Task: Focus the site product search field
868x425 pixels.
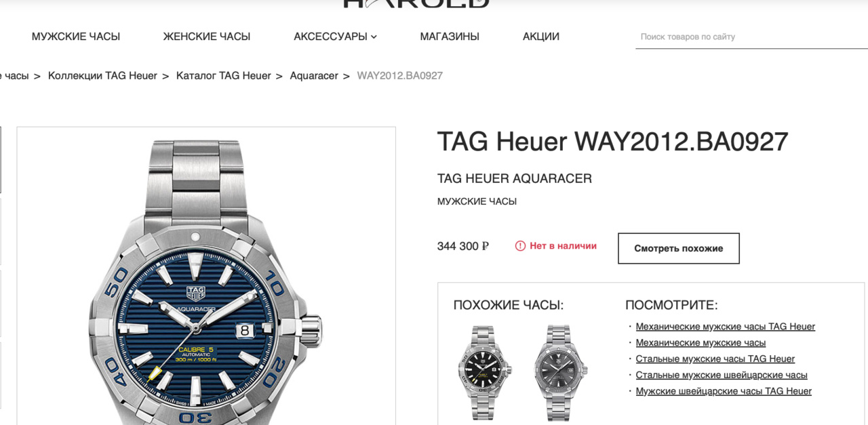Action: click(x=751, y=37)
